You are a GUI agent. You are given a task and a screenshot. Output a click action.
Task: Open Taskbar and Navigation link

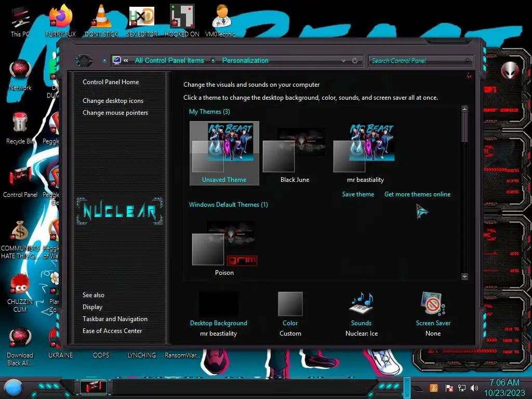[x=115, y=319]
